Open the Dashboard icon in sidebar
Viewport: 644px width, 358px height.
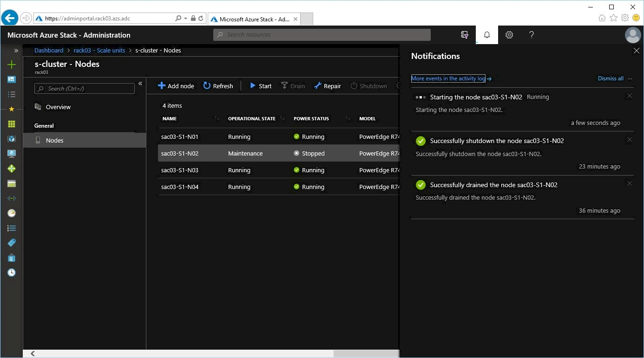(12, 79)
